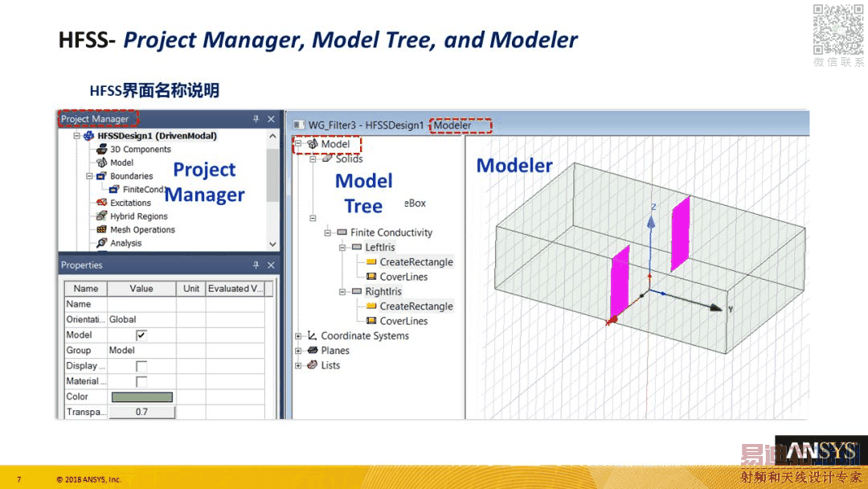This screenshot has height=489, width=868.
Task: Click the LeftIris object icon
Action: click(357, 247)
